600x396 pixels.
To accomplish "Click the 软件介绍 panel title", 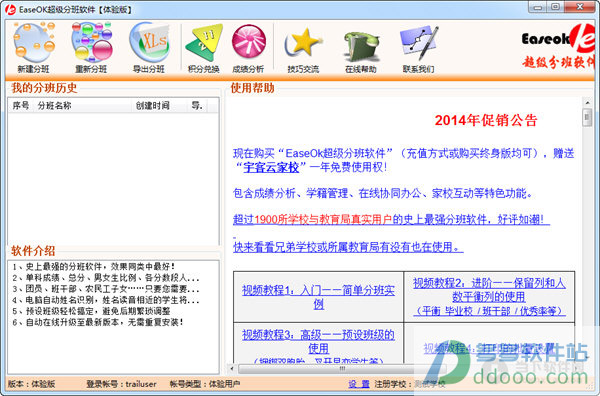I will (33, 251).
